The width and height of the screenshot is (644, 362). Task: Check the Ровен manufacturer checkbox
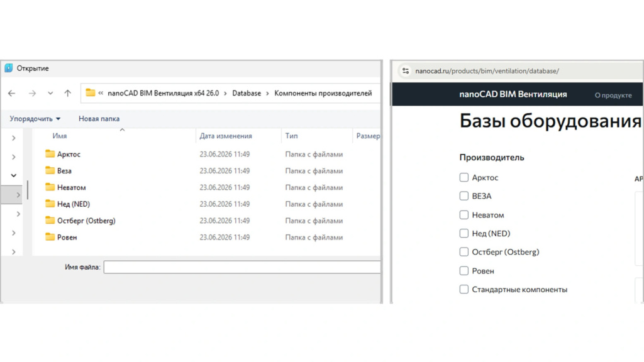click(464, 270)
